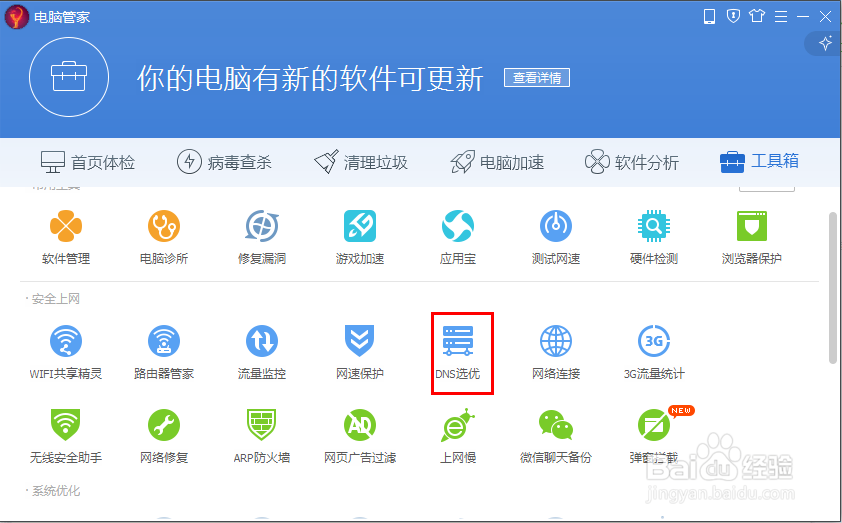The image size is (842, 523).
Task: Open skin shirt icon in title bar
Action: coord(757,16)
